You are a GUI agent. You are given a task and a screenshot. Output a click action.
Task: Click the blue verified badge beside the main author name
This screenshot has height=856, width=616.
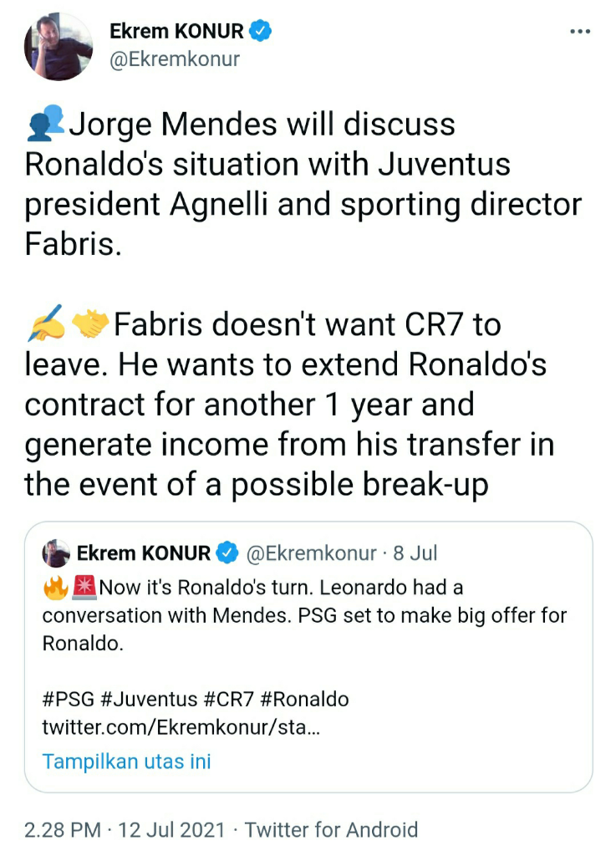(262, 32)
